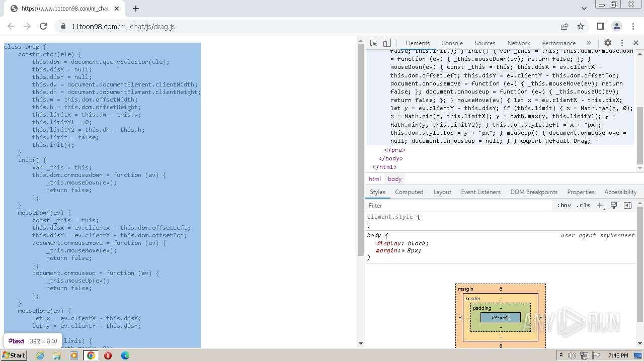Screen dimensions: 644x362
Task: Open the Accessibility pane tab
Action: [x=620, y=192]
